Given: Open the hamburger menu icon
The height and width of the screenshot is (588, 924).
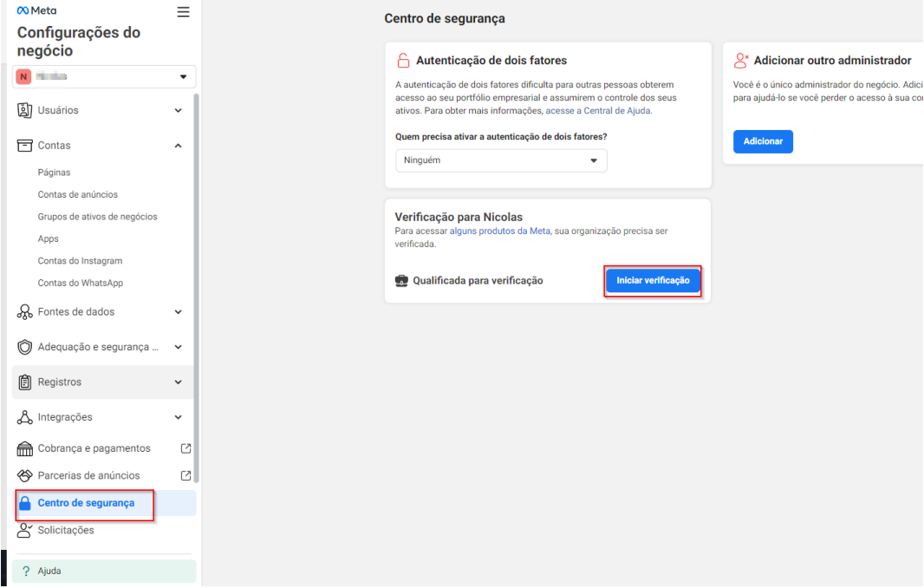Looking at the screenshot, I should 183,12.
